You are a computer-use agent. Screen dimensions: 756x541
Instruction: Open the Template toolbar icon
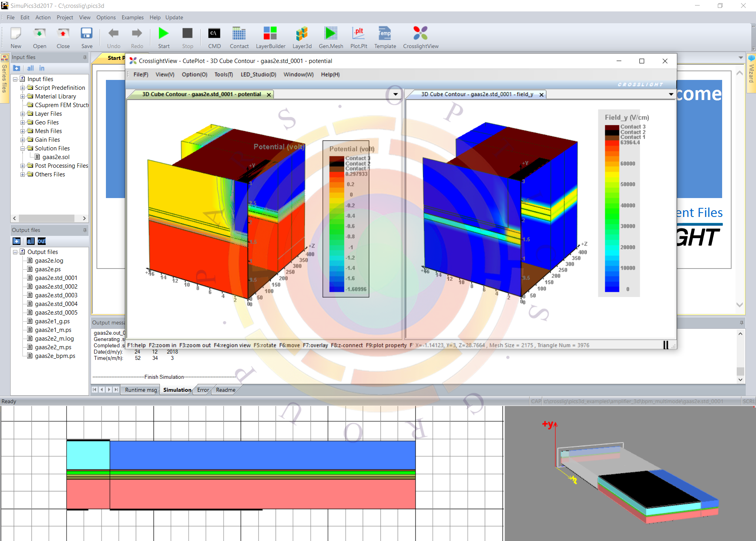385,37
